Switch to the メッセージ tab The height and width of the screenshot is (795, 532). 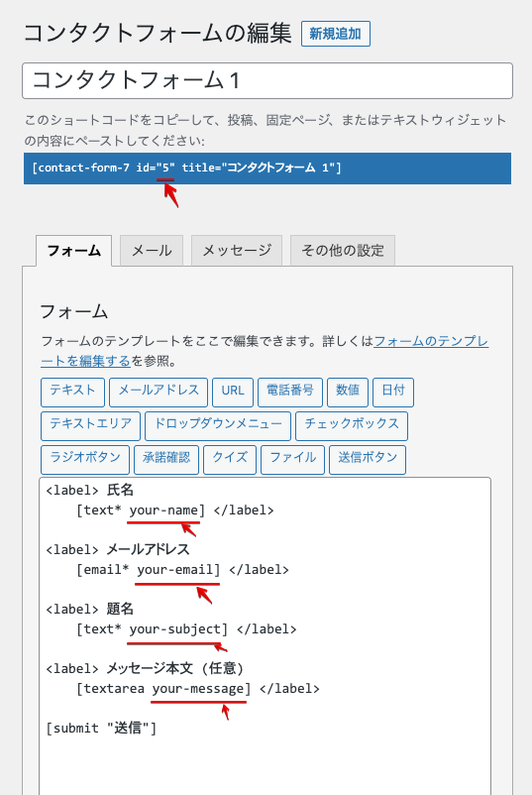[x=237, y=251]
